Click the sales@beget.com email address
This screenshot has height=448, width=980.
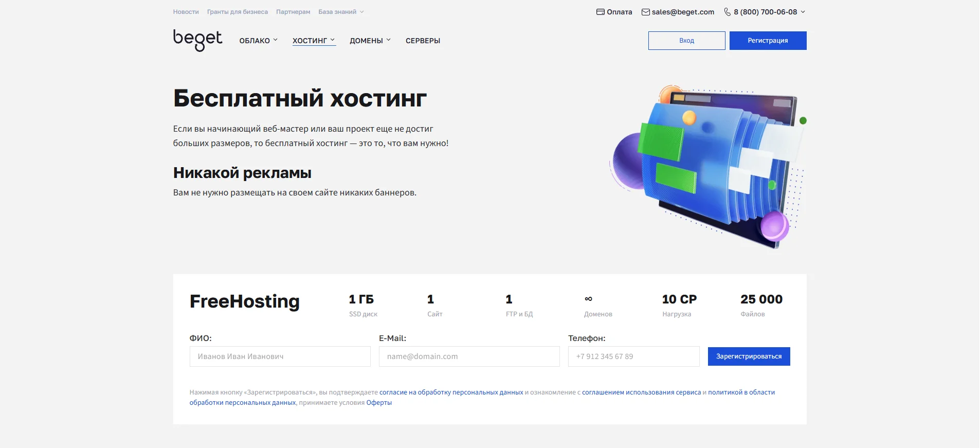683,12
